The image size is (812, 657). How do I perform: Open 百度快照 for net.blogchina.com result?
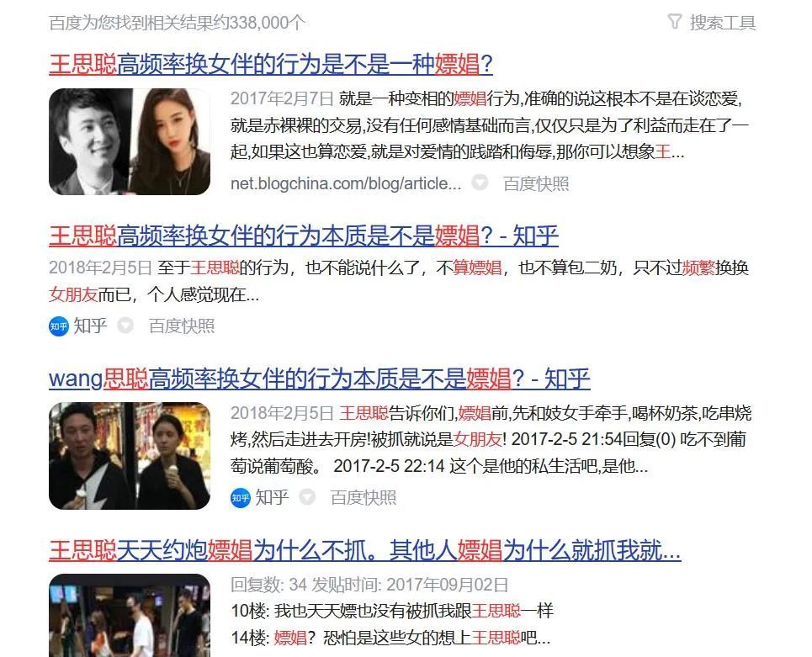536,183
